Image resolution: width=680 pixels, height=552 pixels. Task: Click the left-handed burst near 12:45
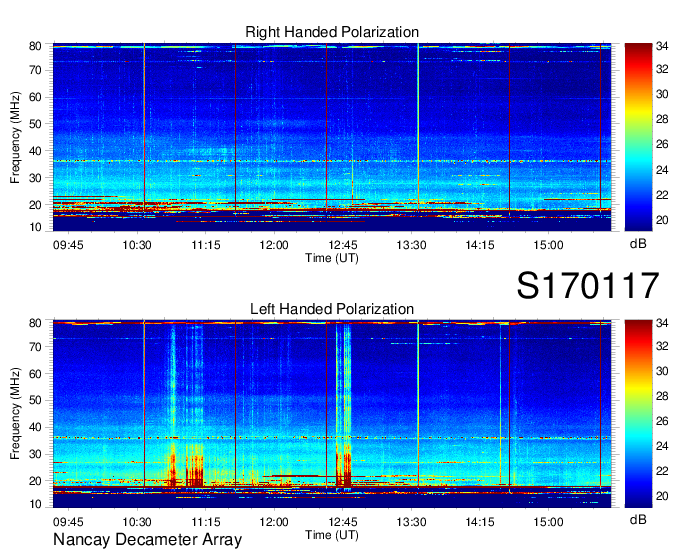pos(343,405)
